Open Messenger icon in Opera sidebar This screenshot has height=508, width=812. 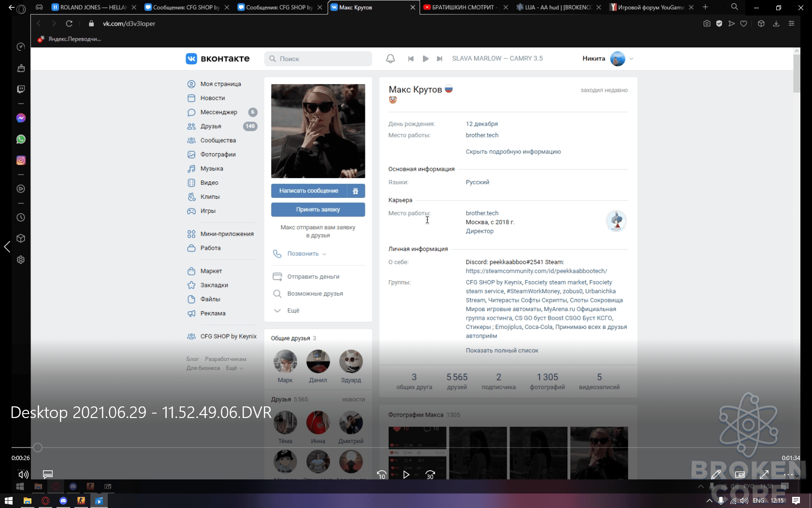click(21, 118)
